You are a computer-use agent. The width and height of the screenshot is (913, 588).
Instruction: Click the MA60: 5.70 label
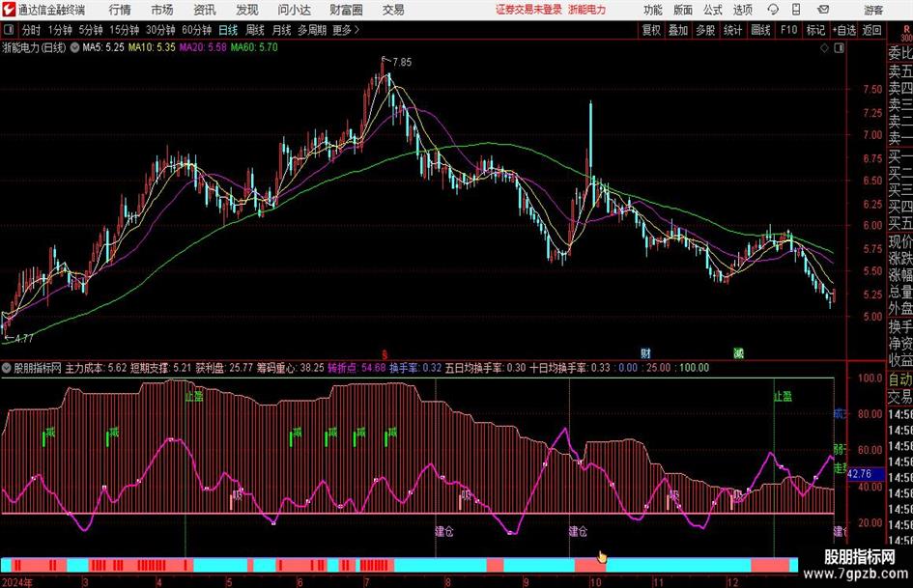point(254,47)
